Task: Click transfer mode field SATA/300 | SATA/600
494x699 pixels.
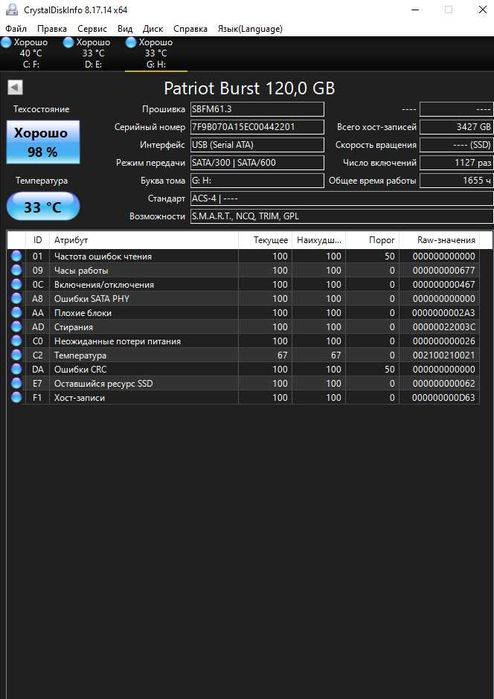Action: coord(257,163)
